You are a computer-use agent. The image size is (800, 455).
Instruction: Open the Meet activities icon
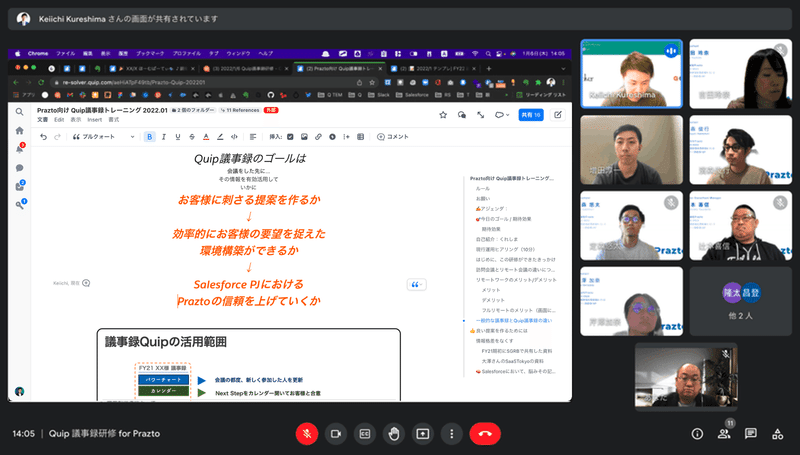point(778,434)
